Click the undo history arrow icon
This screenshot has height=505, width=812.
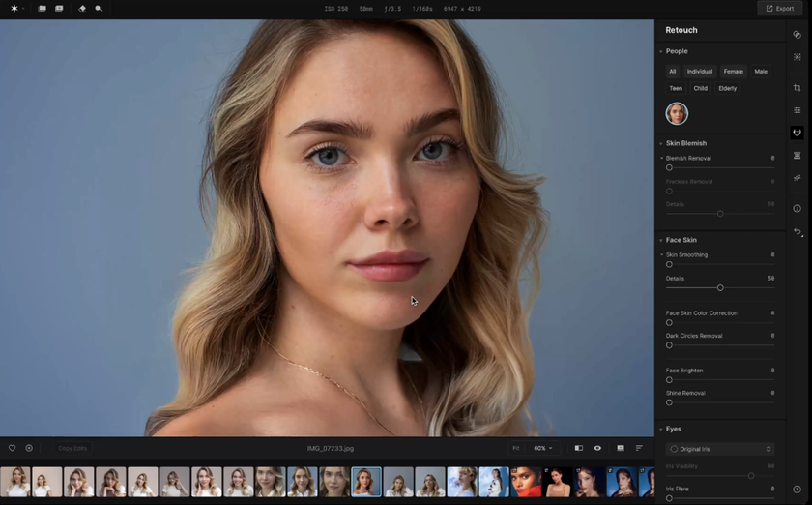797,232
